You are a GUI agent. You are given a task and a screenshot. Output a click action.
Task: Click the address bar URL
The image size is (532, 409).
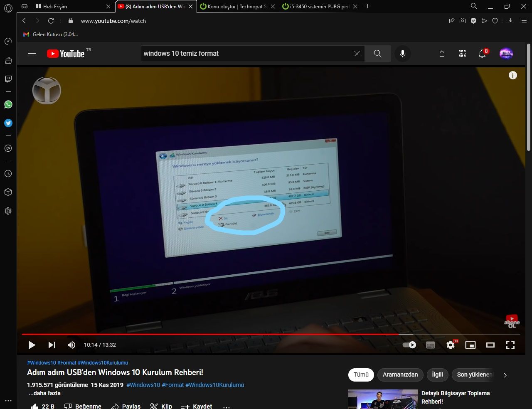(113, 21)
